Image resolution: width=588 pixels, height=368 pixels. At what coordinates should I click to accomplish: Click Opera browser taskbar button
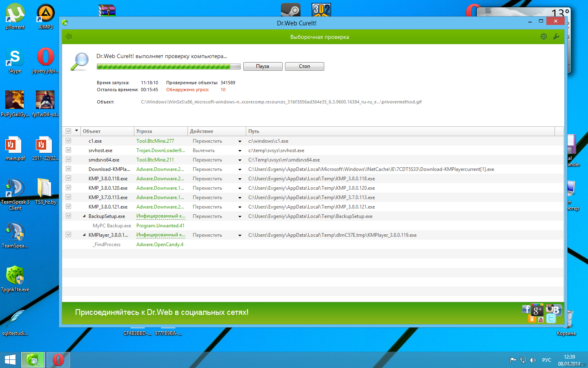point(58,360)
